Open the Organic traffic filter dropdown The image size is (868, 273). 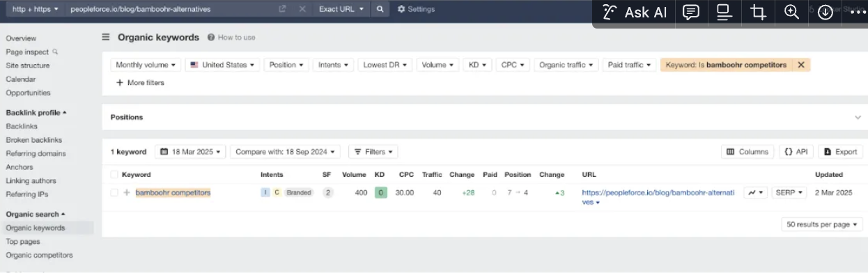click(566, 65)
